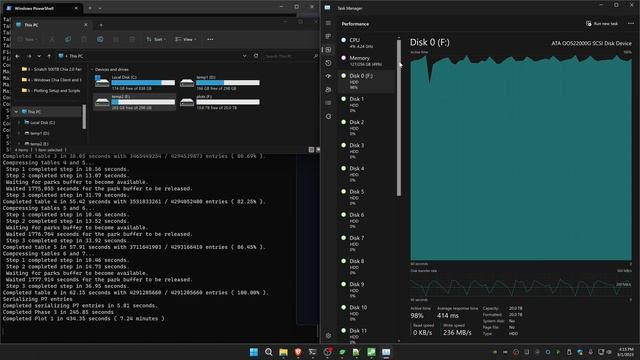
Task: Click the Rename icon in File Explorer toolbar
Action: pos(100,39)
